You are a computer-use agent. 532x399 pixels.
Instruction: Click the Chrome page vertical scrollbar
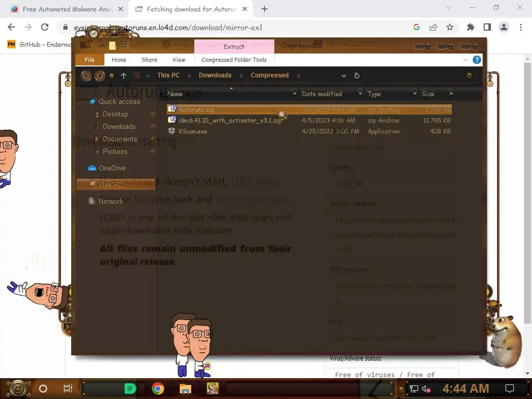click(527, 193)
